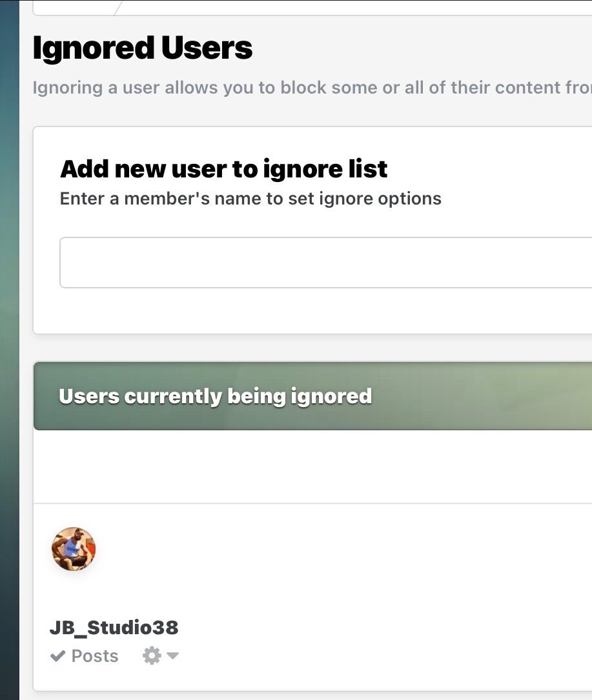Viewport: 592px width, 700px height.
Task: Click the 'Add new user to ignore list' heading
Action: point(223,169)
